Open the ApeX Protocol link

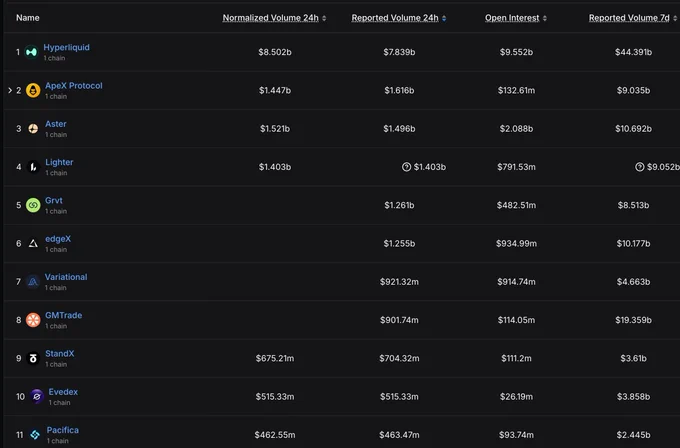coord(74,85)
